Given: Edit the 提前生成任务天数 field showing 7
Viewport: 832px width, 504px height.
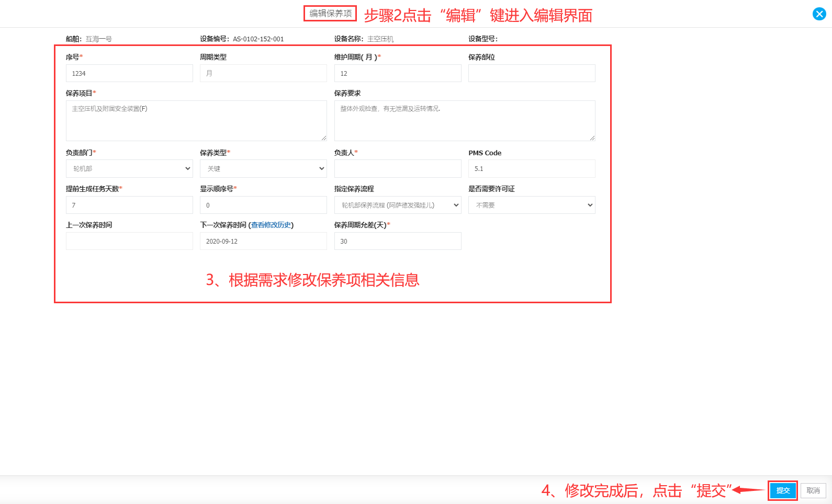Looking at the screenshot, I should (129, 205).
